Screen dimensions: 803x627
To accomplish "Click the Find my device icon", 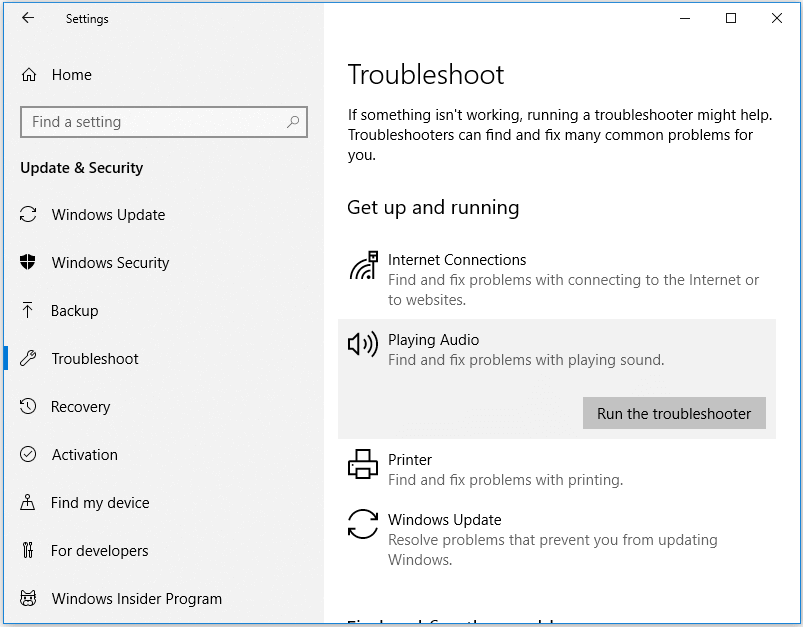I will [30, 503].
